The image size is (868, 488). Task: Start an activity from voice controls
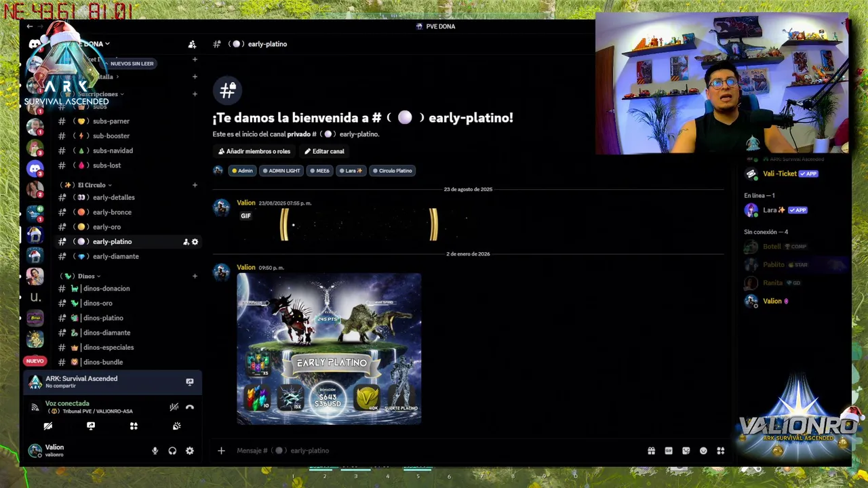134,426
